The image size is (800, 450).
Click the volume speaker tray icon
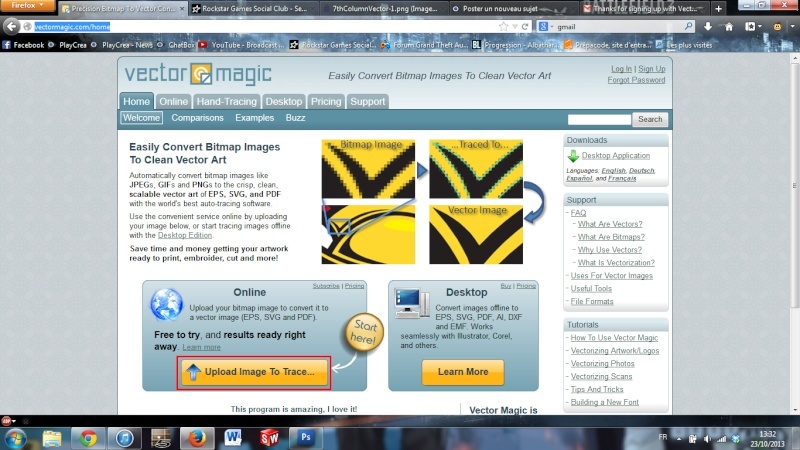tap(707, 439)
